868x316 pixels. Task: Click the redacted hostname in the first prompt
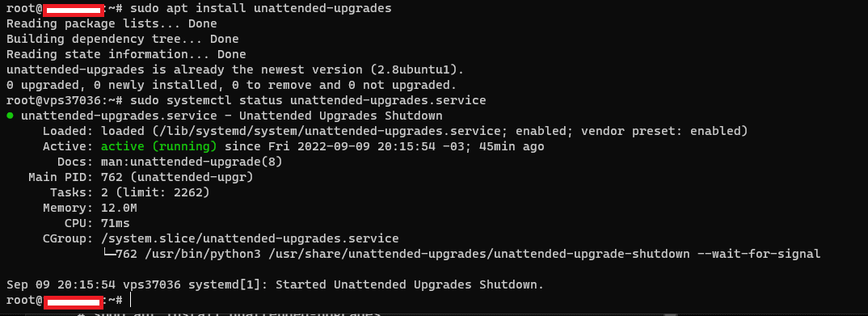[74, 10]
